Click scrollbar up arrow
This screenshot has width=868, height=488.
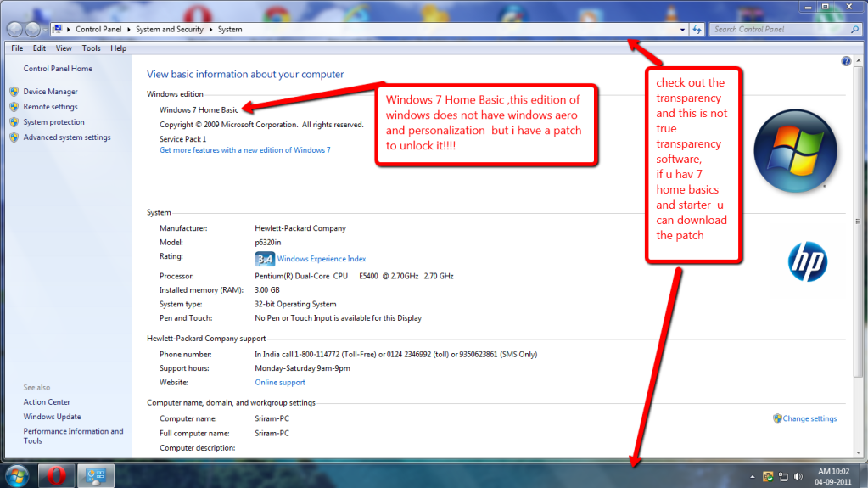tap(858, 60)
